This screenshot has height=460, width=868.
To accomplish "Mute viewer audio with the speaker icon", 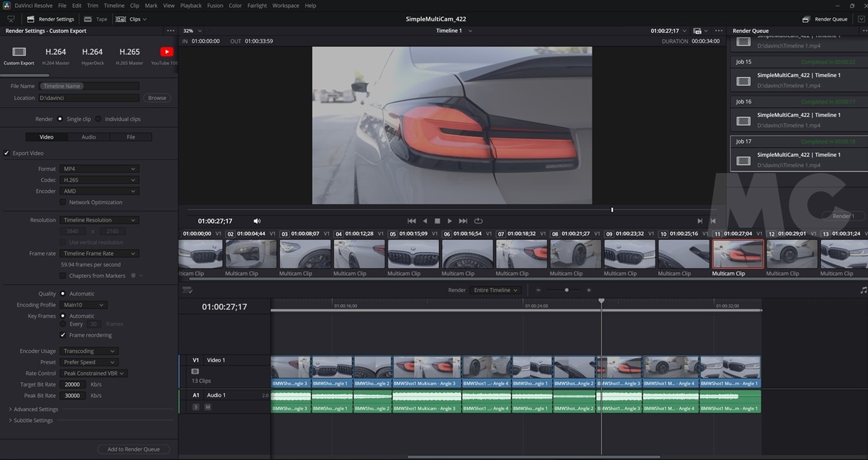I will click(x=257, y=221).
